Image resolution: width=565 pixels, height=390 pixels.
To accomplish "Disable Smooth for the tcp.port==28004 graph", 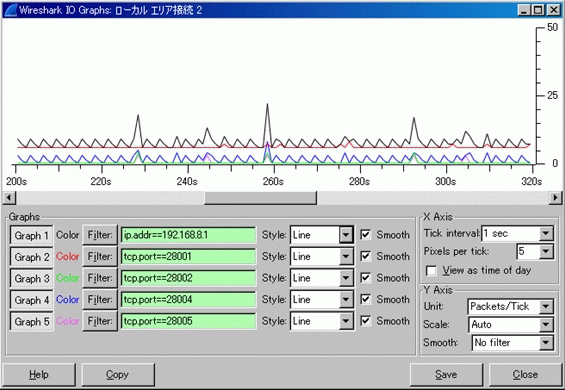I will (365, 299).
